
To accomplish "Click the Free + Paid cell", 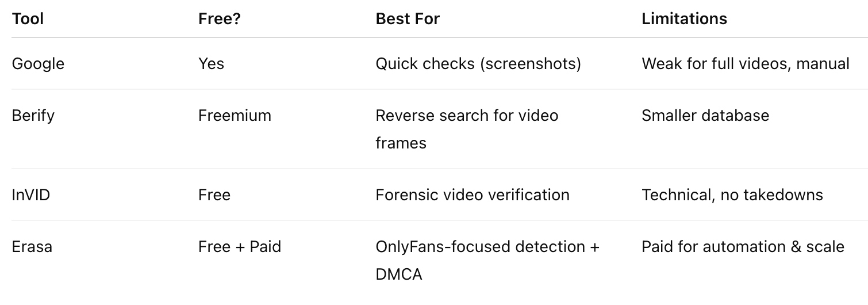I will point(240,247).
